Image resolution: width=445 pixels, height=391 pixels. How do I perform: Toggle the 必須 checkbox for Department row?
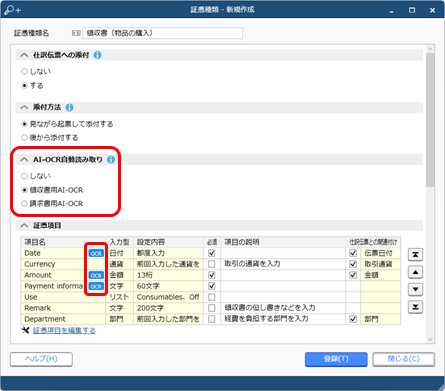pyautogui.click(x=211, y=319)
